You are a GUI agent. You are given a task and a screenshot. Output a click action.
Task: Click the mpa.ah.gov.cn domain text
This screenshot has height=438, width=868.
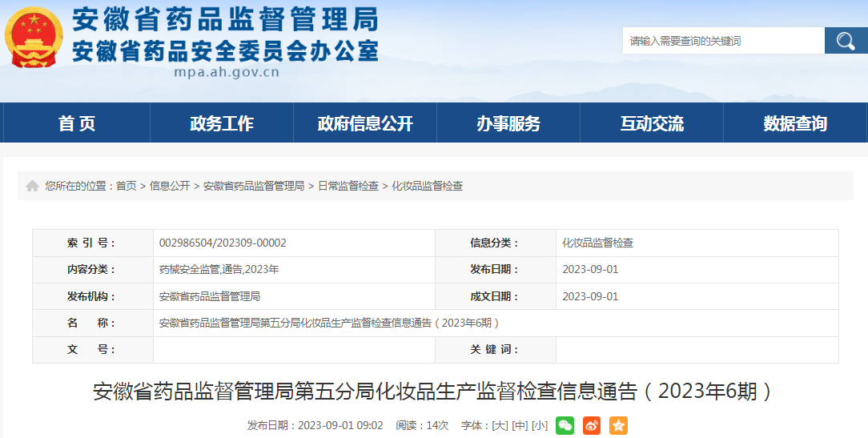coord(227,73)
